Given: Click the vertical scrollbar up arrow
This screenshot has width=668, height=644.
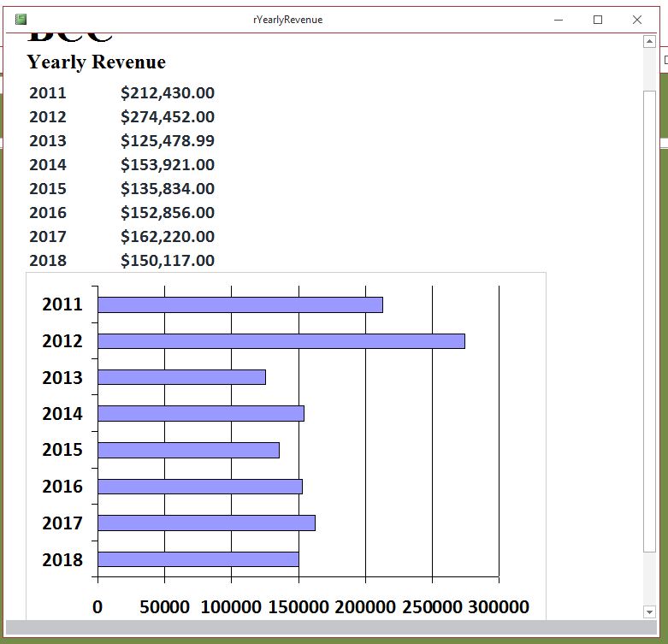Looking at the screenshot, I should point(649,41).
